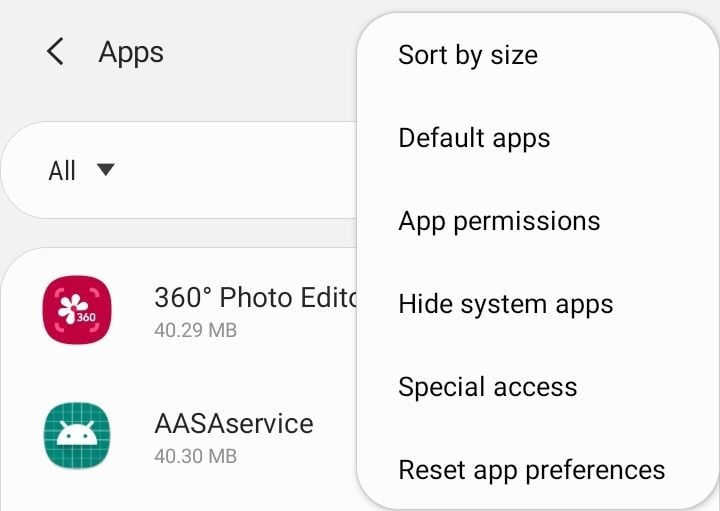Tap the green AASAservice Android icon
This screenshot has width=720, height=511.
coord(77,435)
